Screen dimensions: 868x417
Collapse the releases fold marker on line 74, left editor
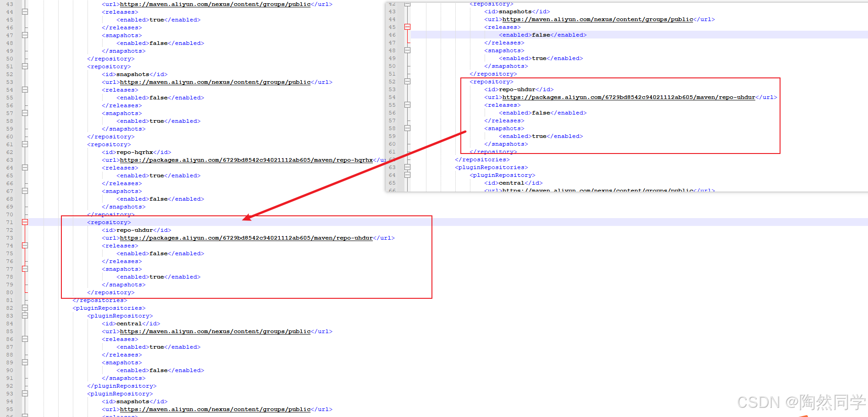pyautogui.click(x=25, y=246)
